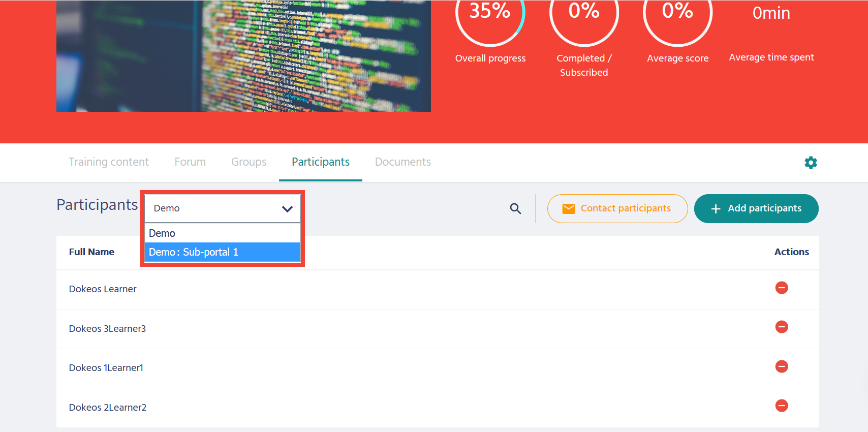868x432 pixels.
Task: Open the Documents tab
Action: (402, 162)
